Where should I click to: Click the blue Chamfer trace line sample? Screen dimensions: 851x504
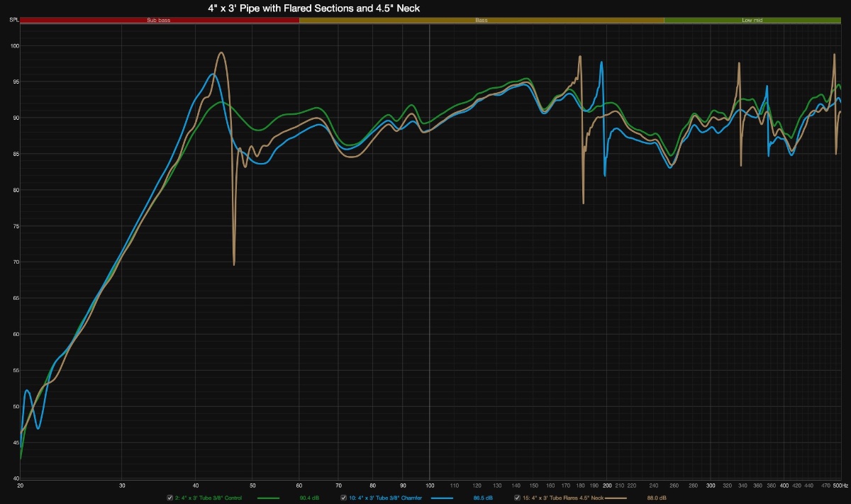442,498
